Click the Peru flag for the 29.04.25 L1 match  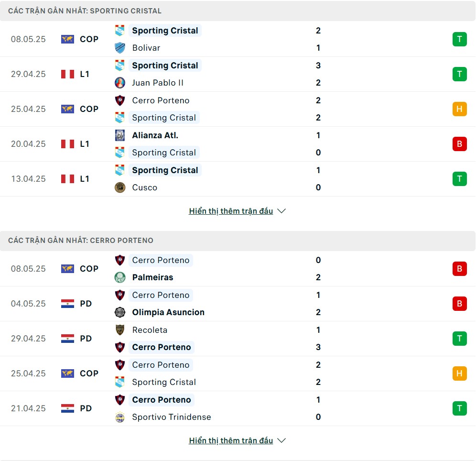coord(67,74)
